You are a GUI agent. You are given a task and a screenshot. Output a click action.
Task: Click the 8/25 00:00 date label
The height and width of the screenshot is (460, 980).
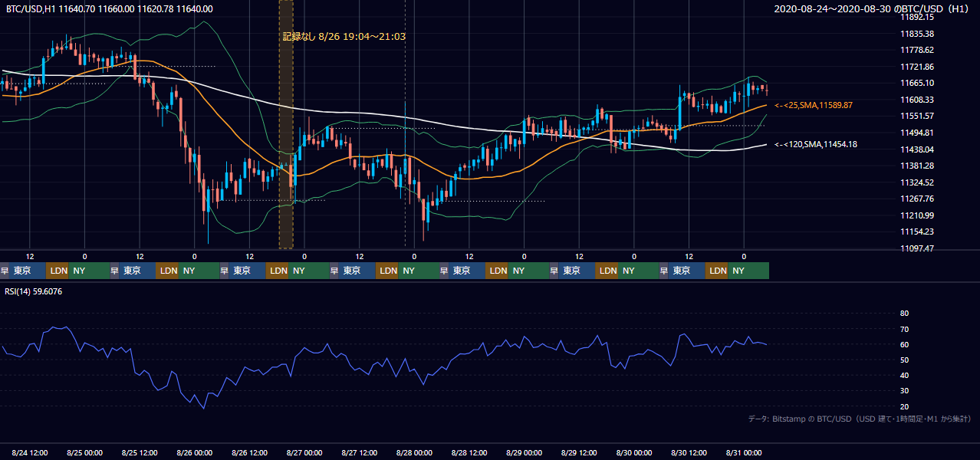(84, 453)
